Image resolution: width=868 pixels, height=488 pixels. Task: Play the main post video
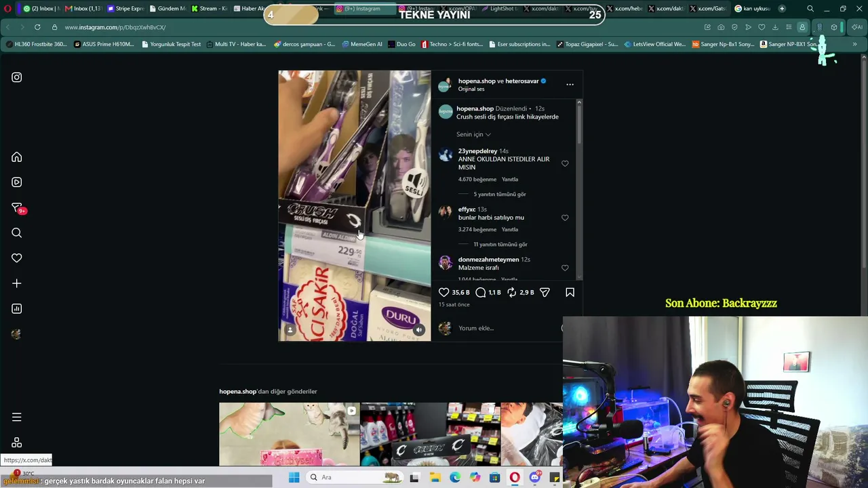(355, 205)
